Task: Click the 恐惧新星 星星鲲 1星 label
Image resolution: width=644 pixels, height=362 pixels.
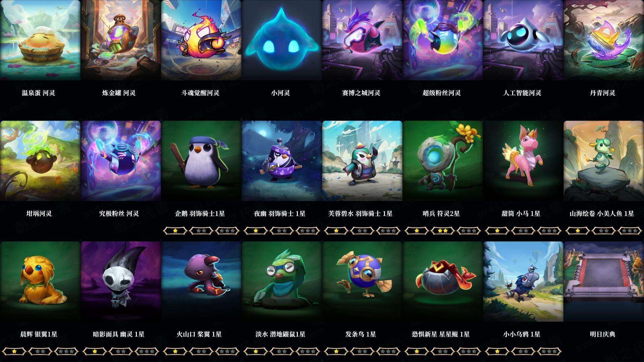Action: (x=441, y=334)
